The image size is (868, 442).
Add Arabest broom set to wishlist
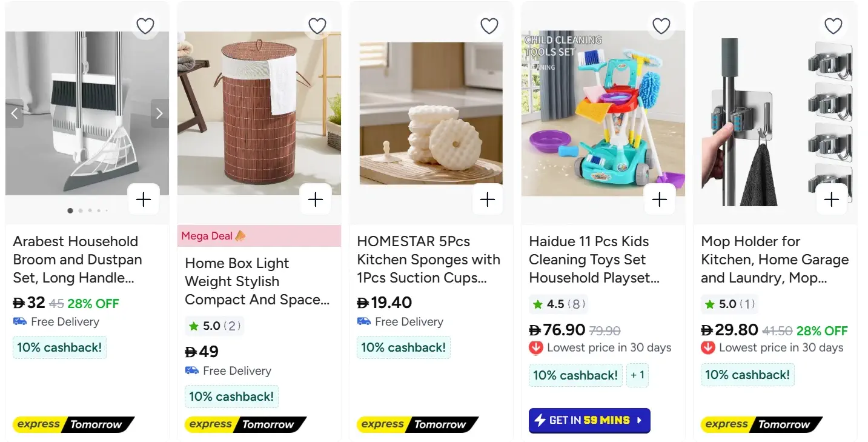click(x=145, y=26)
